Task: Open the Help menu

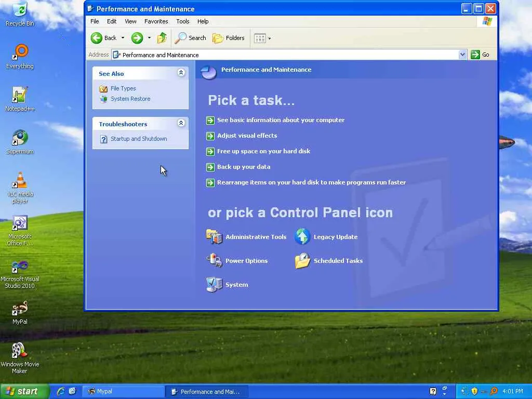Action: coord(203,21)
